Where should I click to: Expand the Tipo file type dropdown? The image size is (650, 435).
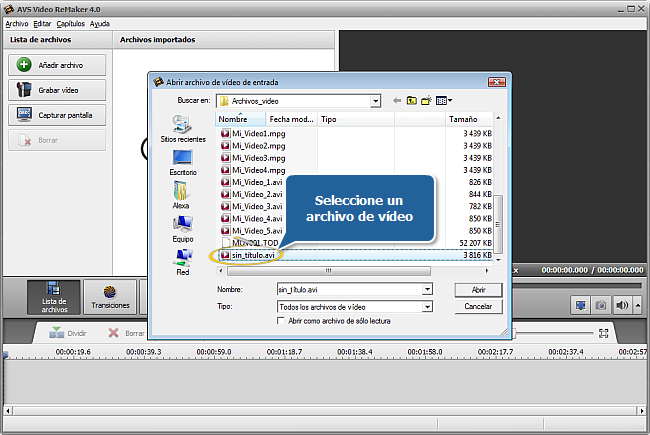(427, 306)
